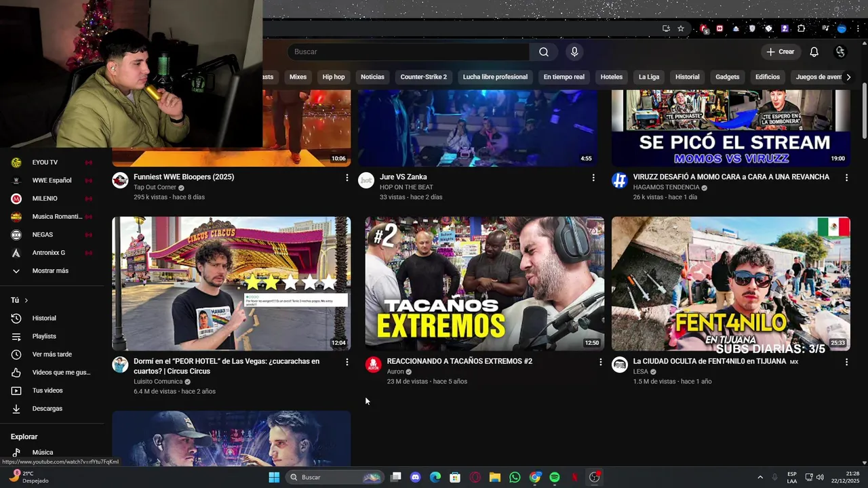Open Ver más tarde in sidebar
868x488 pixels.
pyautogui.click(x=52, y=354)
